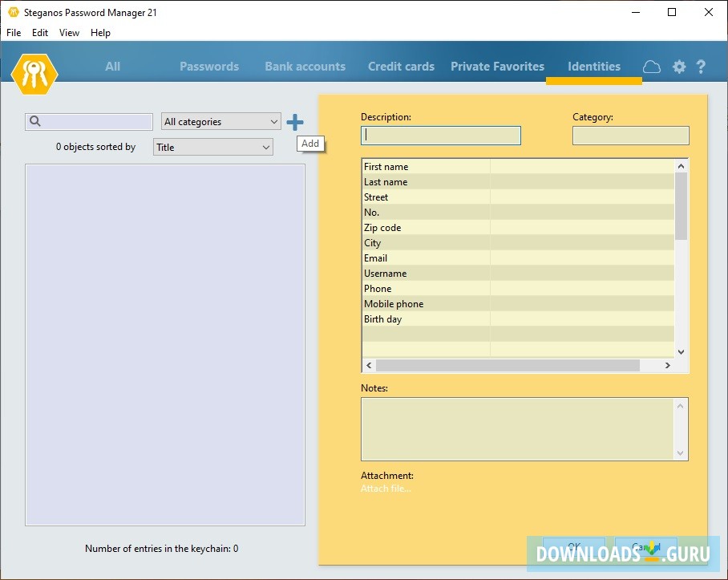The image size is (728, 580).
Task: Click the Cancel button
Action: [x=645, y=546]
